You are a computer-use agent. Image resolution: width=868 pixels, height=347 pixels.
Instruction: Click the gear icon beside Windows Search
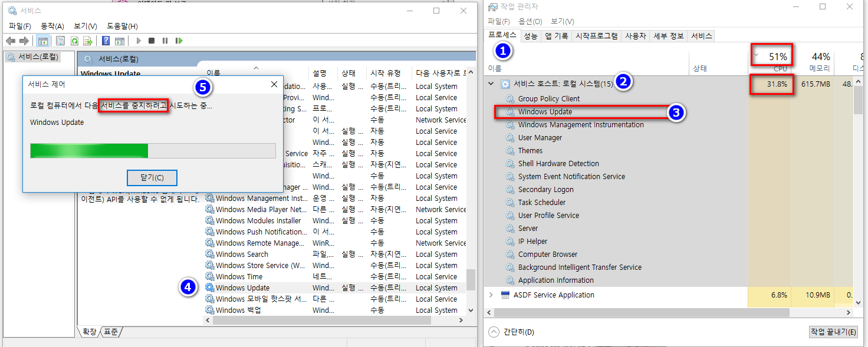pyautogui.click(x=210, y=255)
